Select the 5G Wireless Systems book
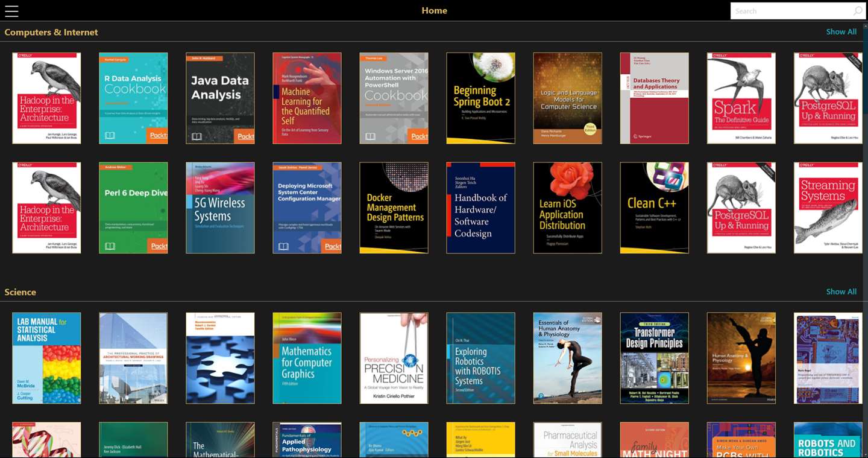 (220, 208)
